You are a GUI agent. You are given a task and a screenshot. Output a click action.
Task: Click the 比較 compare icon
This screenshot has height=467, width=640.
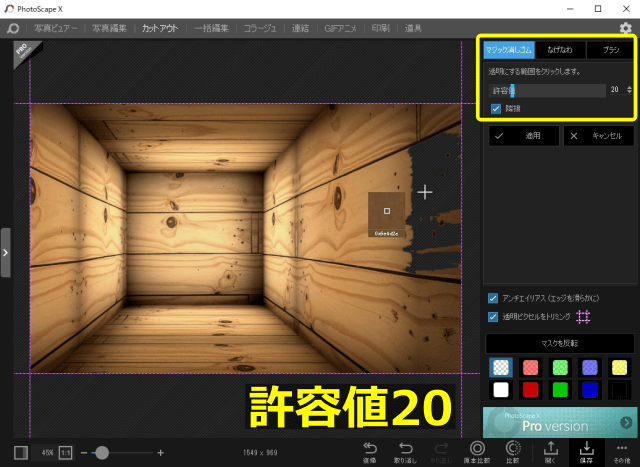click(x=513, y=452)
